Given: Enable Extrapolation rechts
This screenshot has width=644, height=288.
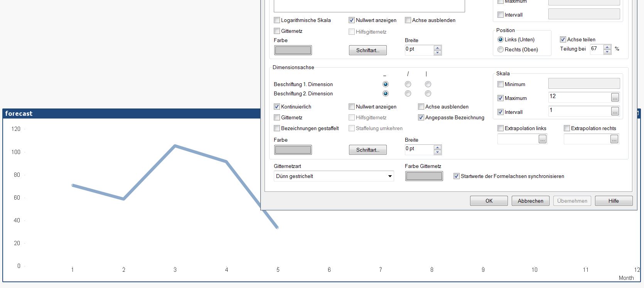Looking at the screenshot, I should [x=567, y=128].
